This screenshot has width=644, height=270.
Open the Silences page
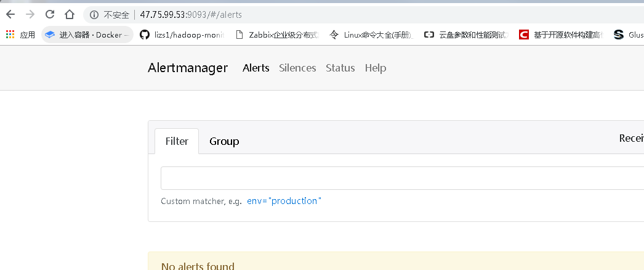(x=297, y=68)
